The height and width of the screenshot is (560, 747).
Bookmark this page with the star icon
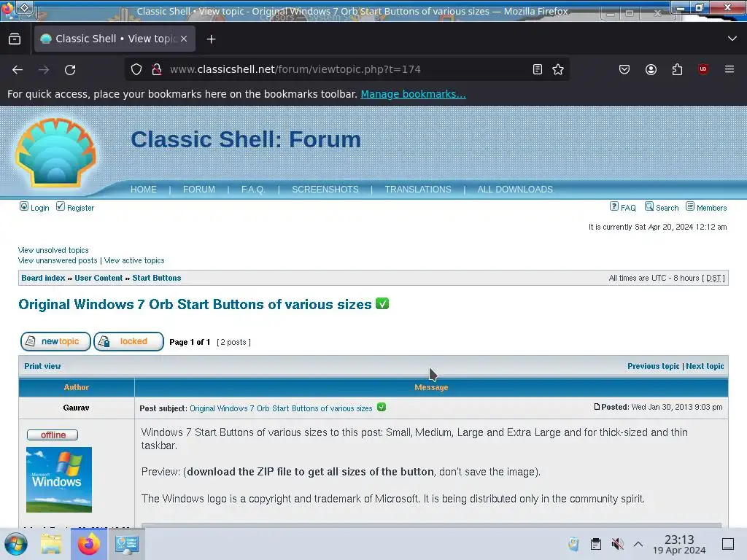558,69
